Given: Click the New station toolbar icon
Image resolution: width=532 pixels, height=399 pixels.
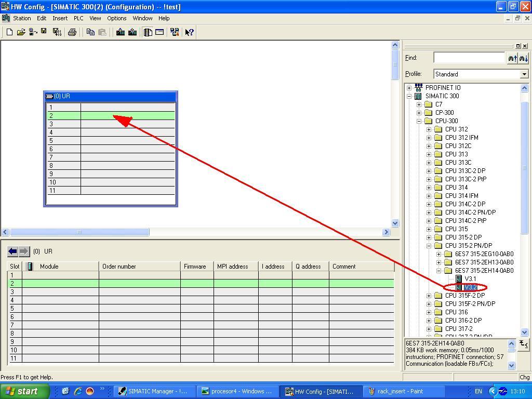Looking at the screenshot, I should [x=9, y=32].
